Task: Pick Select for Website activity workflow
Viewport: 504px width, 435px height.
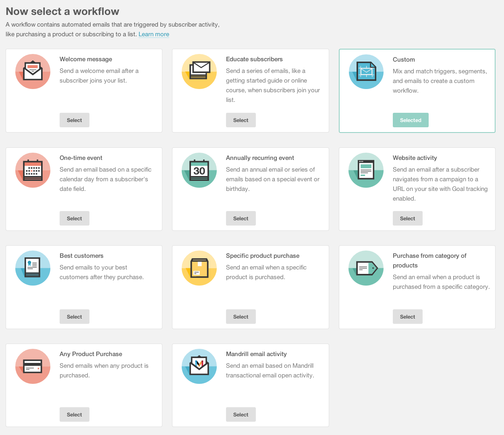Action: [x=407, y=218]
